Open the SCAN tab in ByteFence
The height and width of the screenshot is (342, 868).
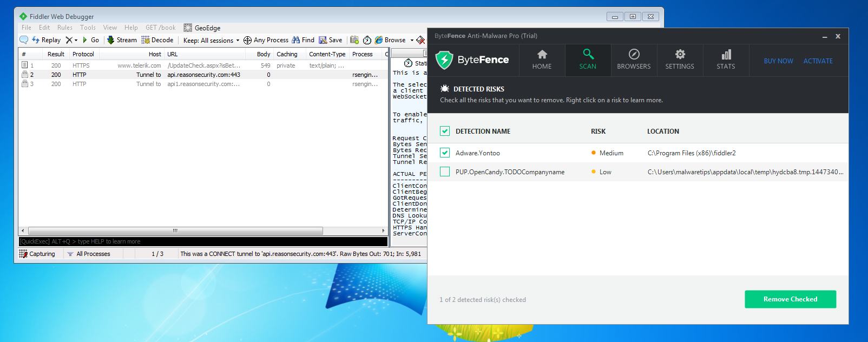[x=588, y=60]
